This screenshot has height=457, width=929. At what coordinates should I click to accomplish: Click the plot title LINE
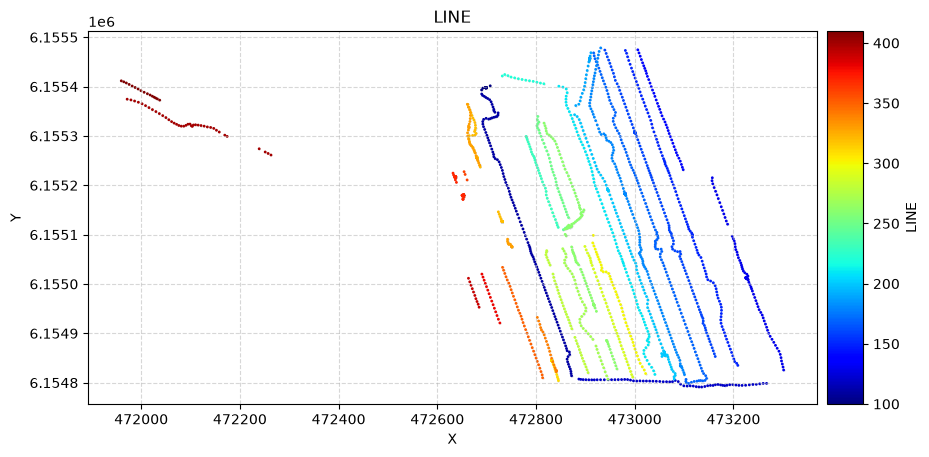click(452, 17)
